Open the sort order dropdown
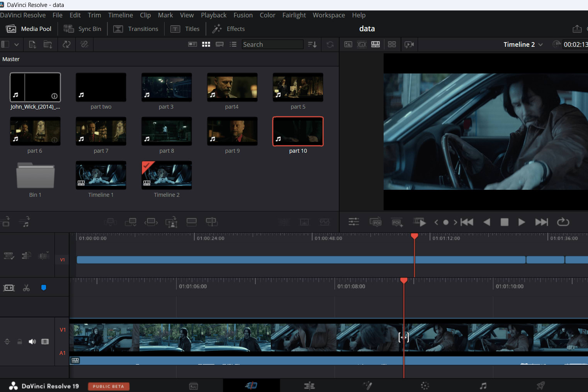 (312, 44)
